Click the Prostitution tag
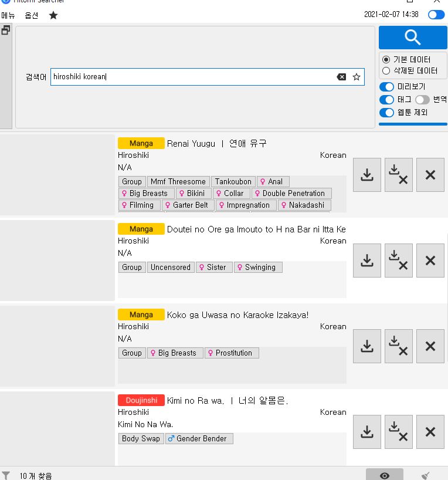This screenshot has height=480, width=448. pyautogui.click(x=232, y=353)
